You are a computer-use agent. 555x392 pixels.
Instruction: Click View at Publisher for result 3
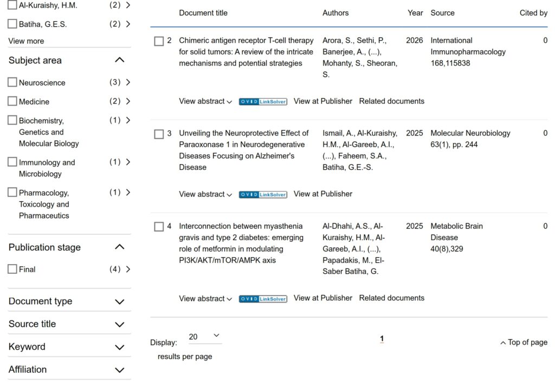[322, 194]
